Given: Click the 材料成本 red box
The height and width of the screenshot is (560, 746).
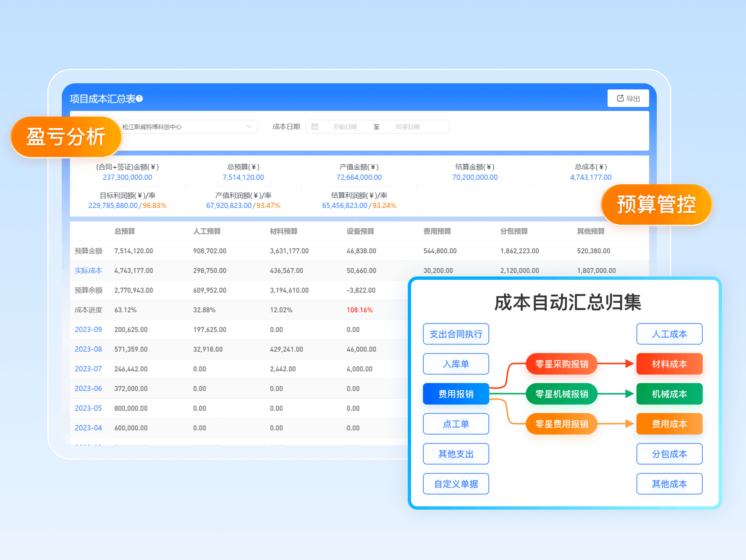Looking at the screenshot, I should click(669, 364).
